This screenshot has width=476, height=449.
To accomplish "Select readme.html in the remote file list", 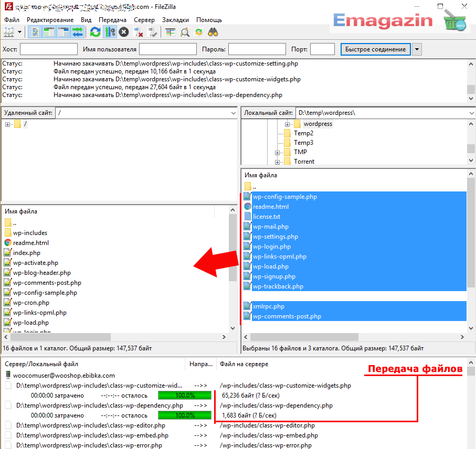I will 30,243.
